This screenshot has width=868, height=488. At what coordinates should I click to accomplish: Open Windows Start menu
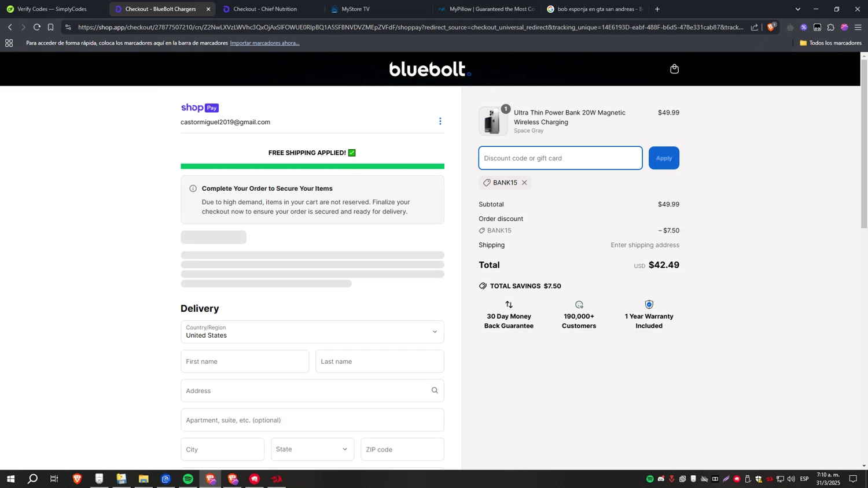click(x=10, y=479)
